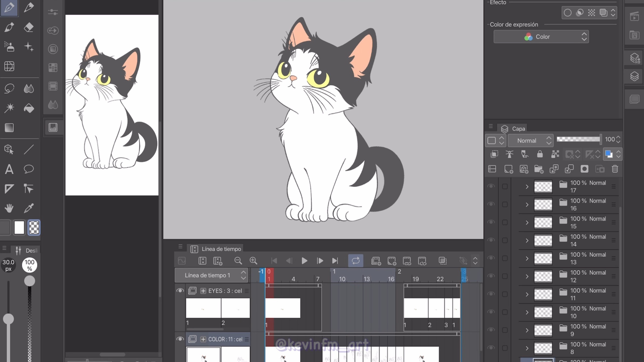
Task: Zoom out the timeline
Action: click(x=238, y=260)
